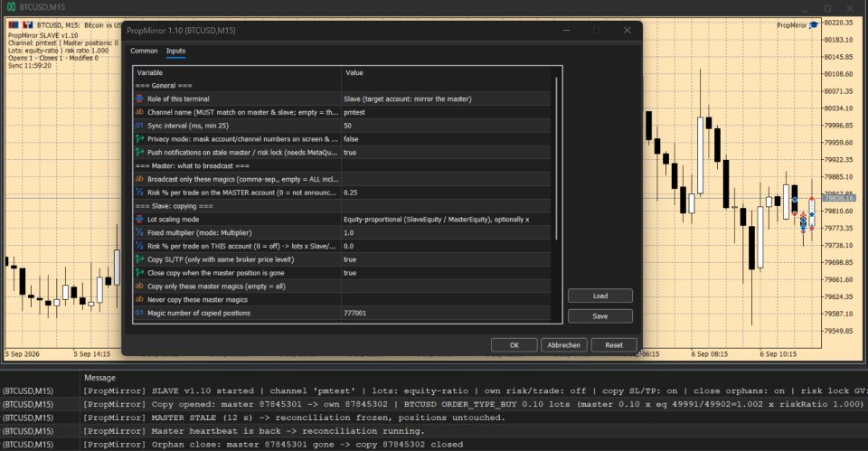Select the '=== Slave: copying ===' row
Viewport: 868px width, 451px height.
tap(342, 206)
